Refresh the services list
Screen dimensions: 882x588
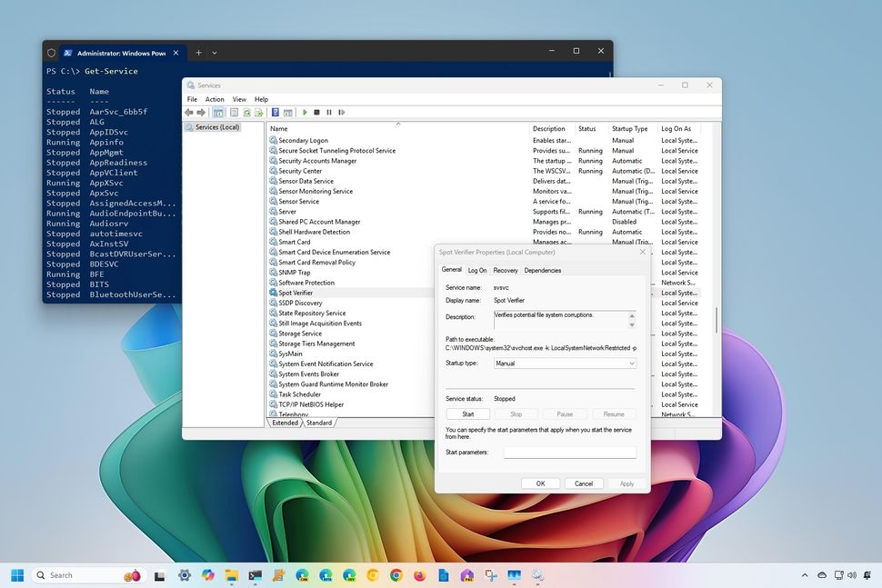(x=246, y=112)
